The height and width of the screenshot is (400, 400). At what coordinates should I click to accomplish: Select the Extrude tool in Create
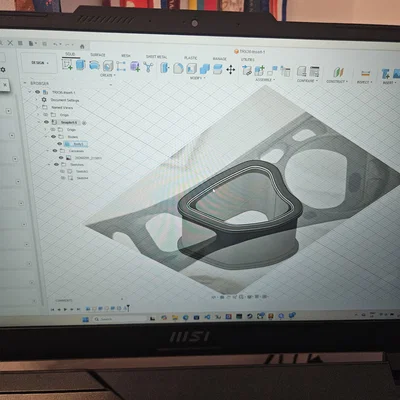tap(81, 65)
